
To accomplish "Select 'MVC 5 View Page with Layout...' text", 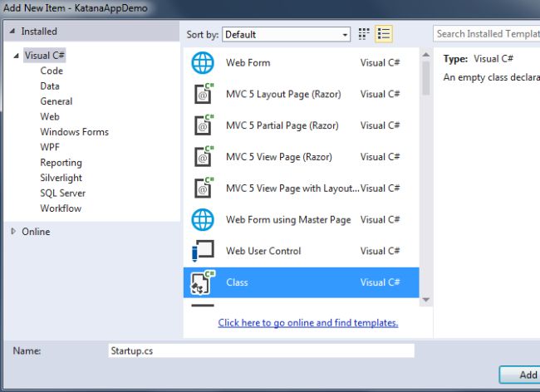I will point(292,189).
